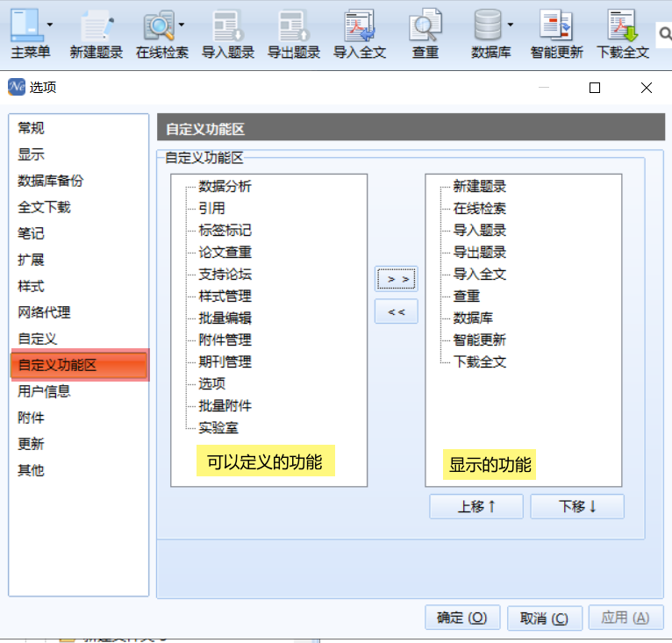
Task: Click the 取消 (C) cancel button
Action: tap(544, 618)
